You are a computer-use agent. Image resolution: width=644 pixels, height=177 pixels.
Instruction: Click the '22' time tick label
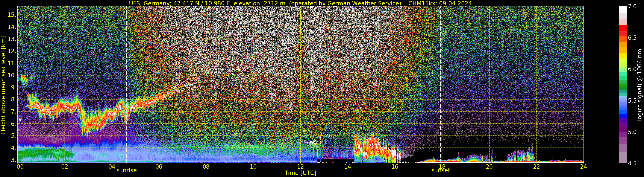click(x=536, y=166)
